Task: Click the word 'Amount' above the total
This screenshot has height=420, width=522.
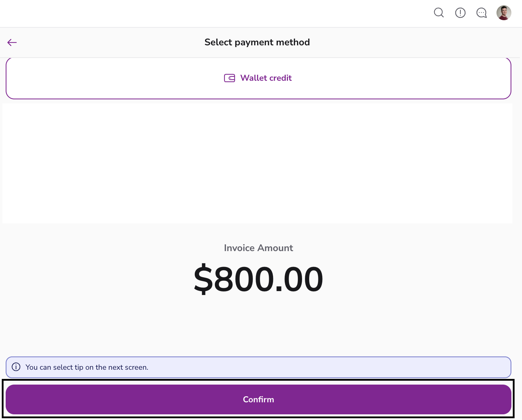Action: pyautogui.click(x=275, y=248)
